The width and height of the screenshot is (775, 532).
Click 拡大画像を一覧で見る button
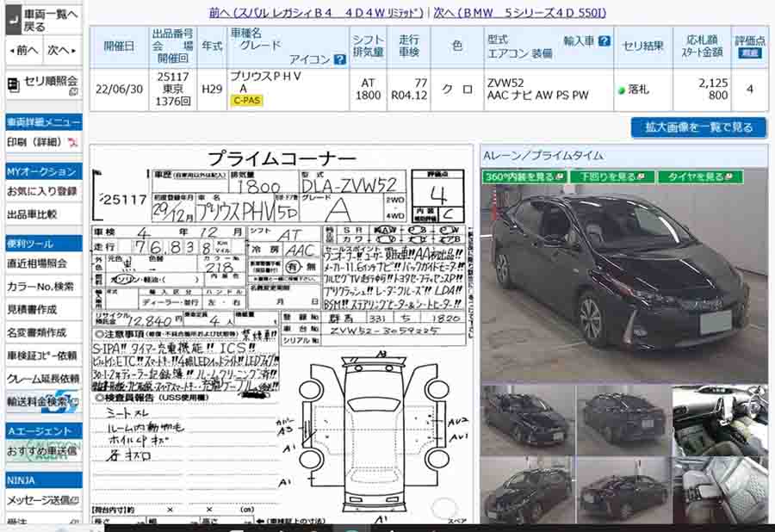click(x=699, y=127)
